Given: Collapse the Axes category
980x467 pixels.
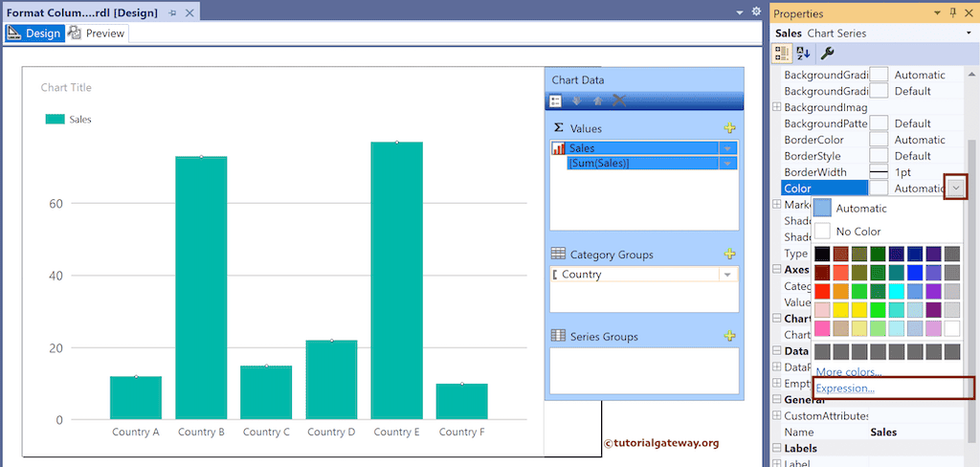Looking at the screenshot, I should 777,270.
